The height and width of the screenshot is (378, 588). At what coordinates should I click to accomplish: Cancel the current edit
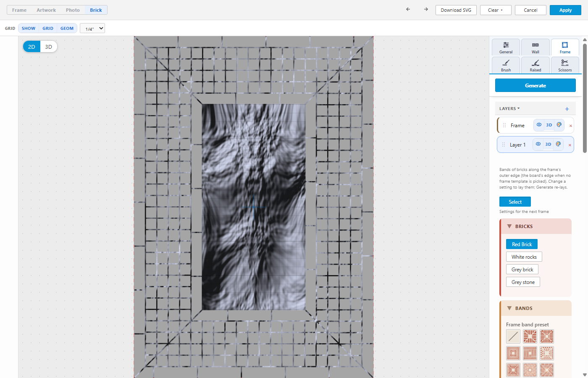point(530,10)
